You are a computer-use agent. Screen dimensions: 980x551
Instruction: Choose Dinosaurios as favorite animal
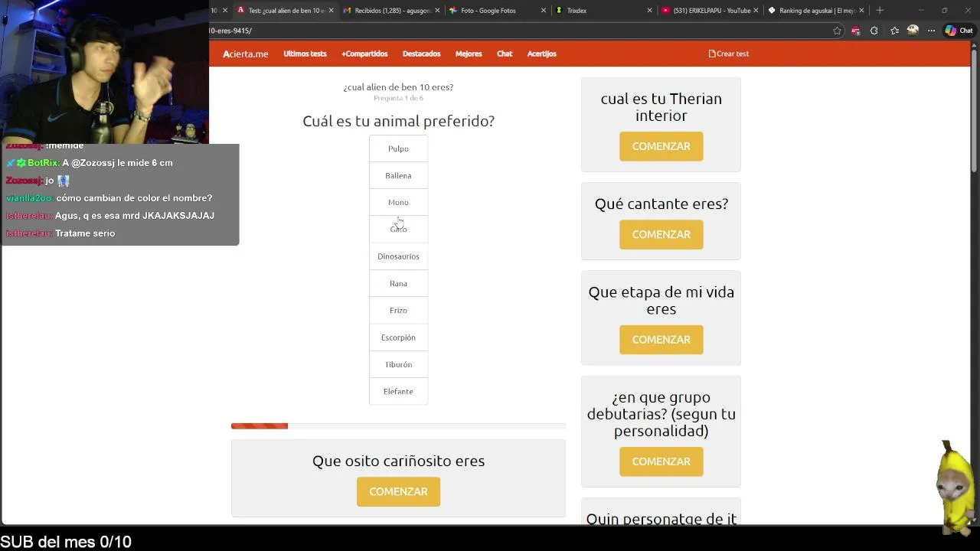point(398,256)
